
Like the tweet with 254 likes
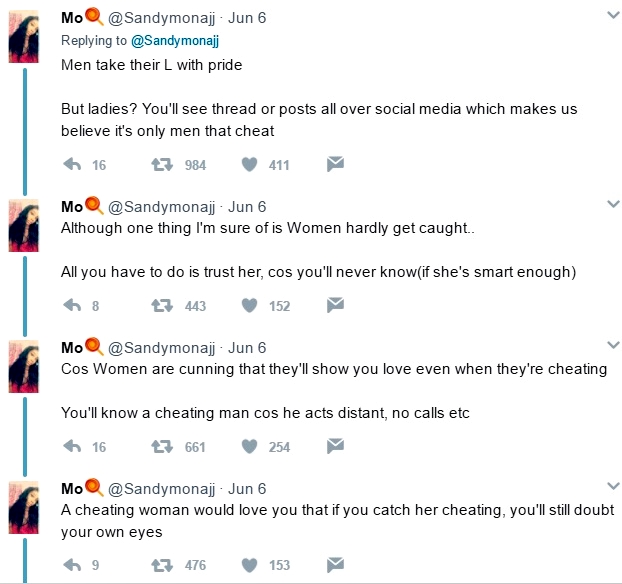point(249,447)
